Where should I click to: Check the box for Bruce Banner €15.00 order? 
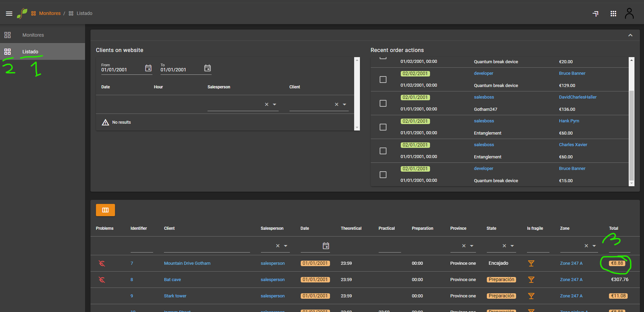click(x=383, y=175)
